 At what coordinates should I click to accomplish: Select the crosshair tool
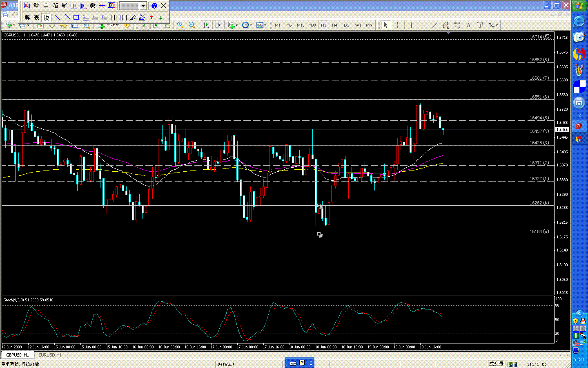coord(397,25)
